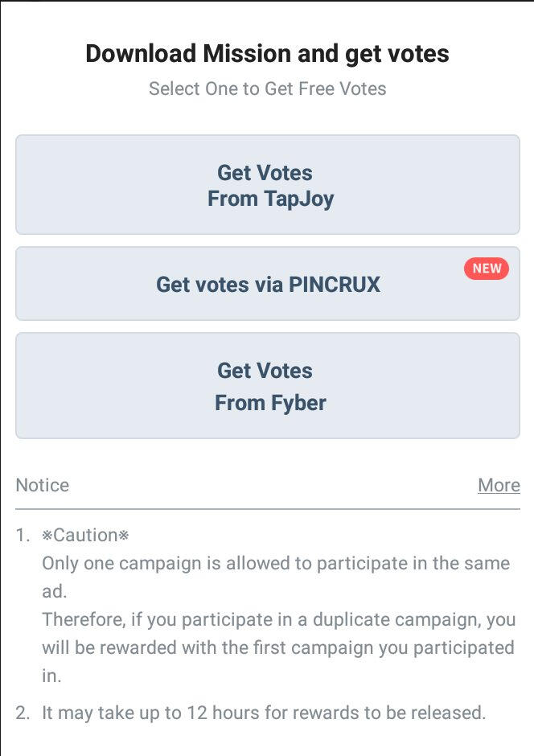The height and width of the screenshot is (756, 534).
Task: Click the reference mark after Caution
Action: [x=124, y=536]
